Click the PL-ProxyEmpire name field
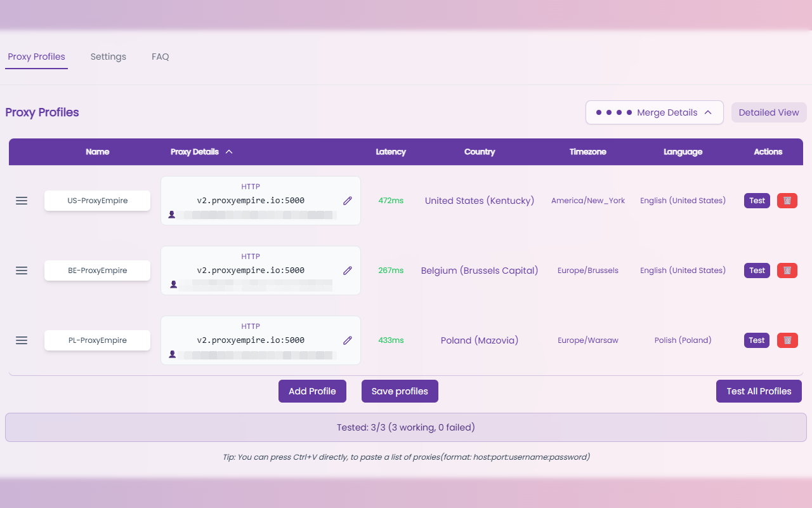The image size is (812, 508). click(x=97, y=340)
